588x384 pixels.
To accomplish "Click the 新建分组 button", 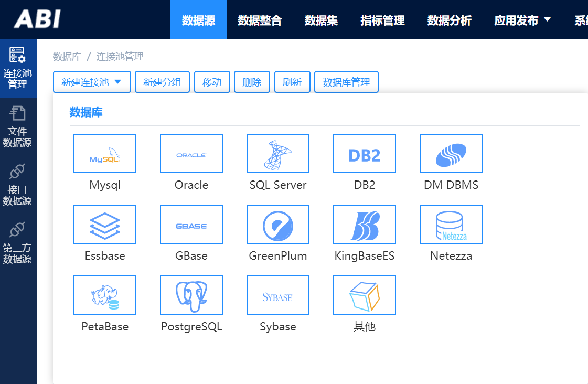I will (x=163, y=82).
